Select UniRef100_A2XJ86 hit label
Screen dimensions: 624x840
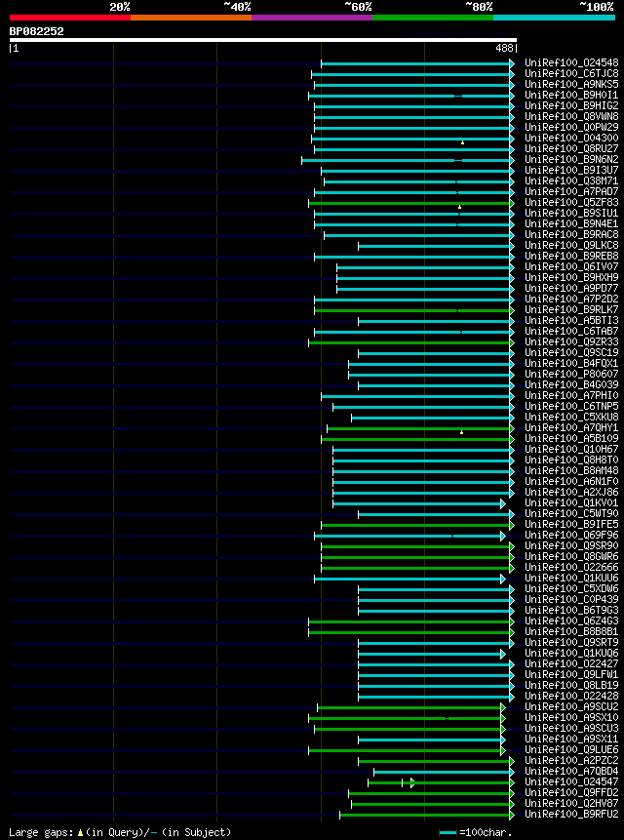(x=571, y=493)
